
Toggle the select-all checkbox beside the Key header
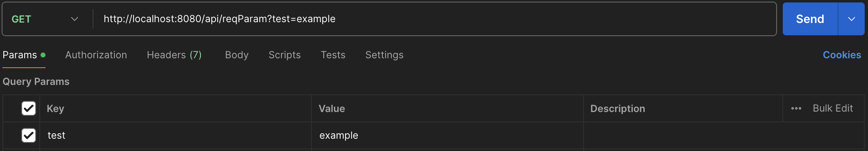tap(29, 108)
